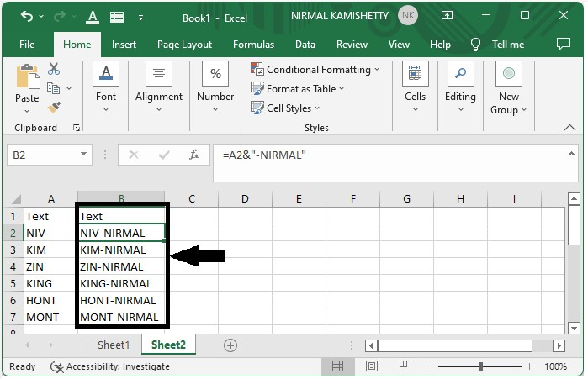Click the Paste clipboard icon

(x=28, y=77)
